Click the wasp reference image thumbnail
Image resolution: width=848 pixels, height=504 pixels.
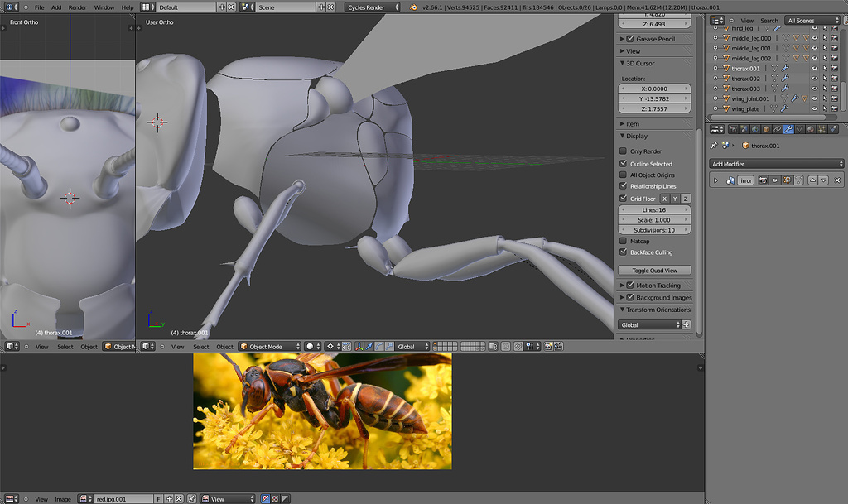(322, 411)
